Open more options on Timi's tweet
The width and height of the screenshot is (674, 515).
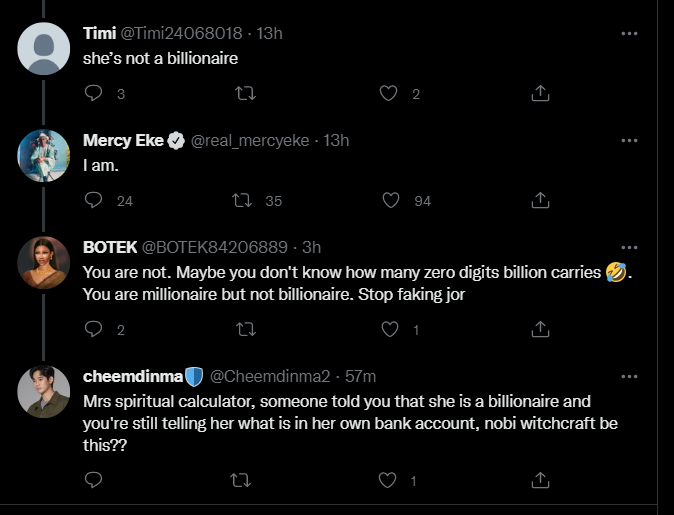click(629, 33)
